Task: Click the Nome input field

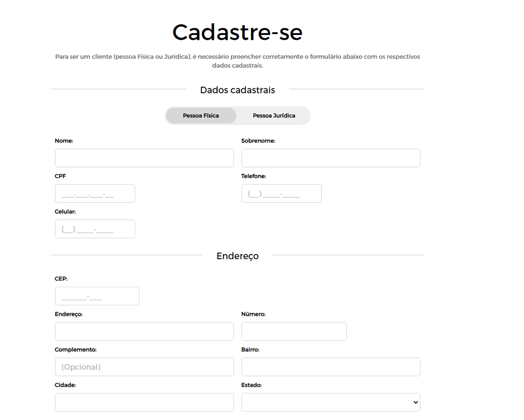Action: (145, 158)
